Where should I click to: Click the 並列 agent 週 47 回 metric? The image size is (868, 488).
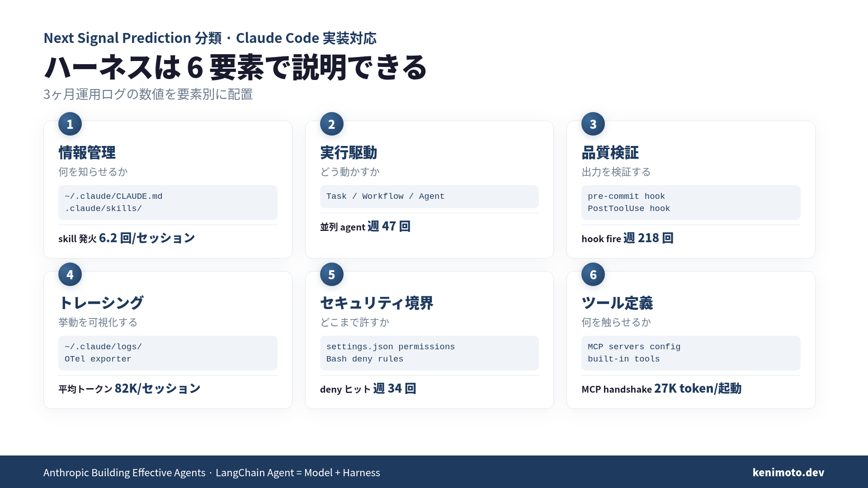coord(365,226)
